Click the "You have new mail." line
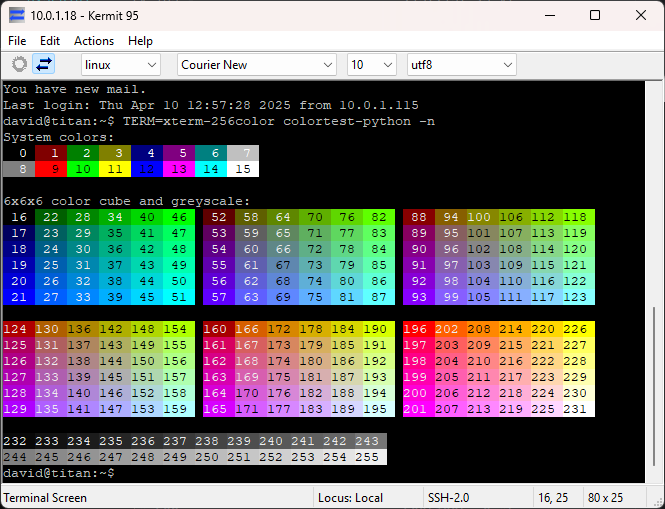Image resolution: width=665 pixels, height=509 pixels. (x=75, y=89)
